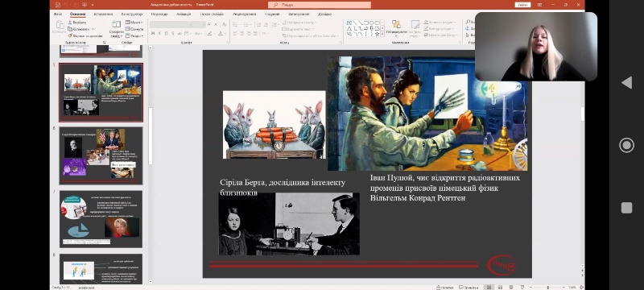The height and width of the screenshot is (290, 644).
Task: Align text left in the paragraph group
Action: [235, 33]
